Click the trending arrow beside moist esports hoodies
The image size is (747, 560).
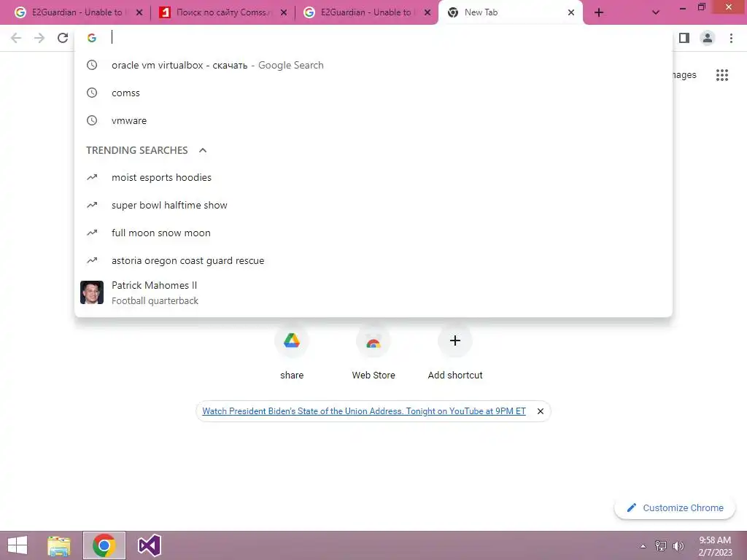pyautogui.click(x=92, y=177)
